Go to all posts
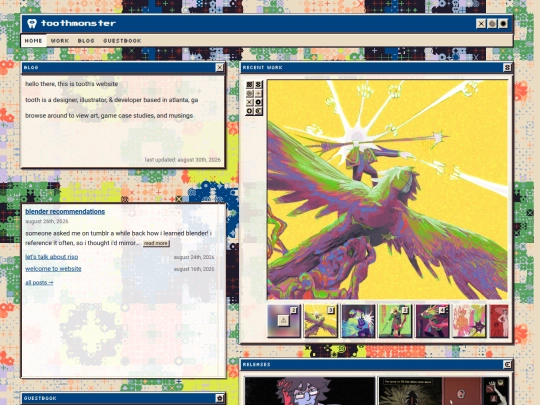This screenshot has height=405, width=540. pyautogui.click(x=39, y=282)
